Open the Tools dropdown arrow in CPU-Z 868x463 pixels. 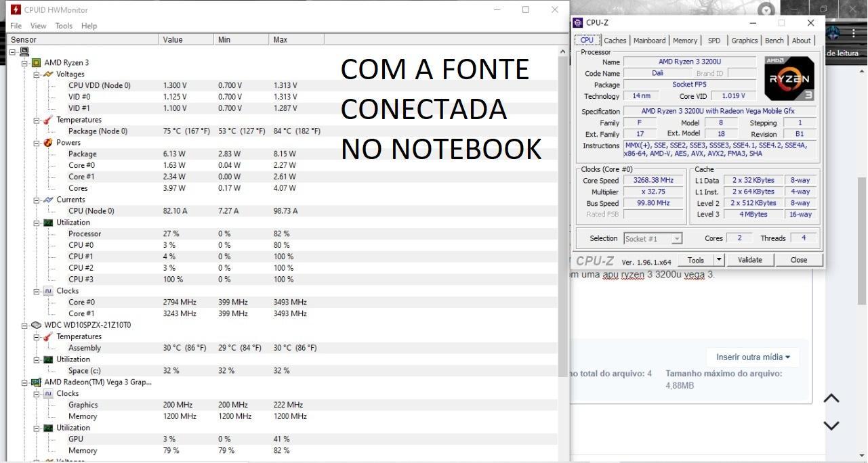point(719,260)
